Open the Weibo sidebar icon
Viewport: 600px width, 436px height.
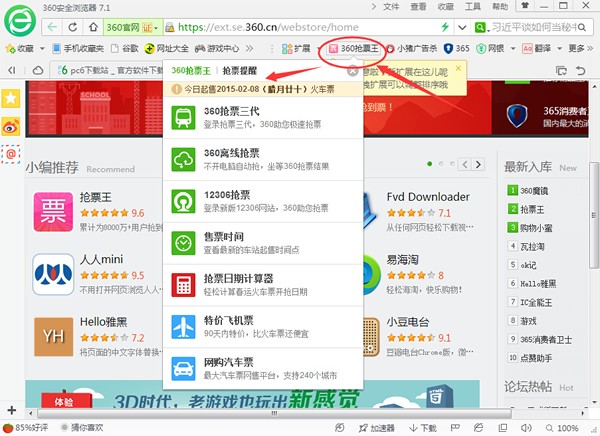(x=10, y=126)
